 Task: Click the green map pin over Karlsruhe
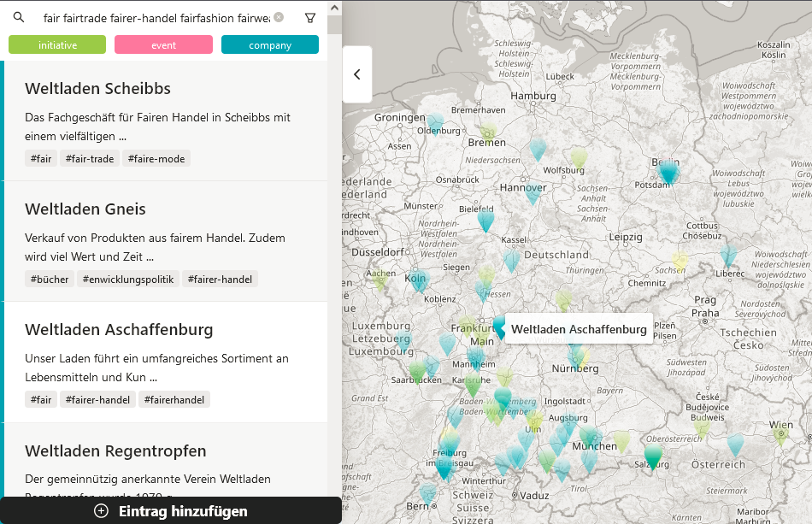(473, 386)
